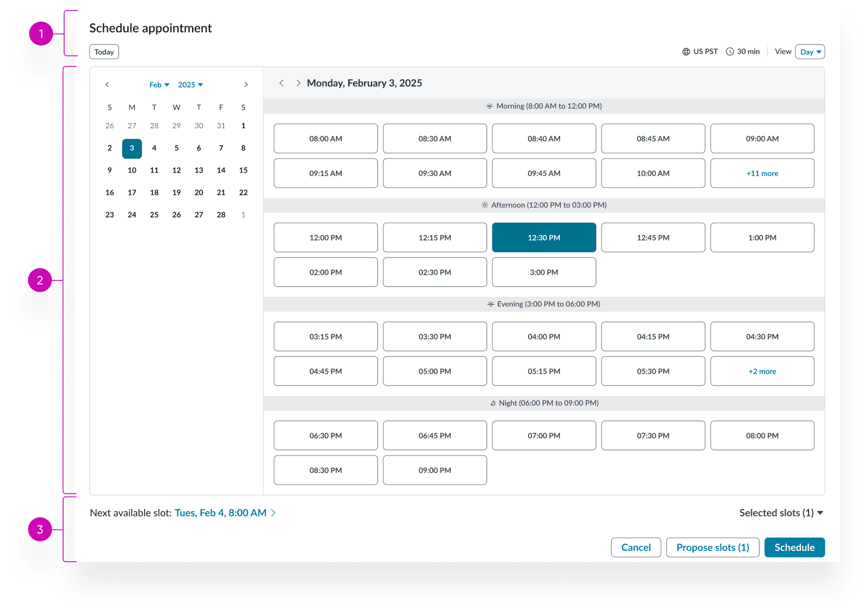868x614 pixels.
Task: Change the View from the Day dropdown
Action: coord(810,51)
